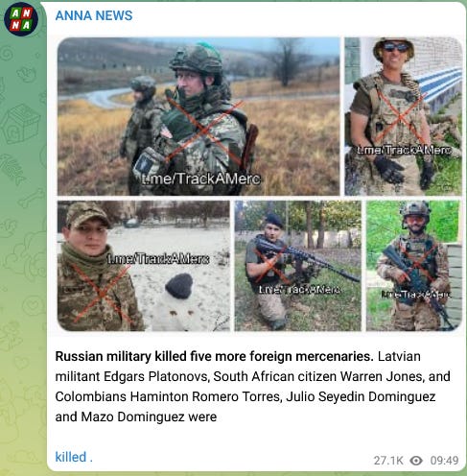467x476 pixels.
Task: Click t.me/TrackAMerc watermark on the field photo
Action: tap(201, 178)
